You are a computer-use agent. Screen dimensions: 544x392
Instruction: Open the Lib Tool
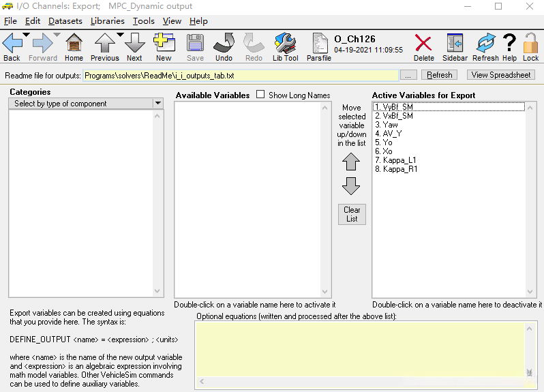pyautogui.click(x=285, y=45)
